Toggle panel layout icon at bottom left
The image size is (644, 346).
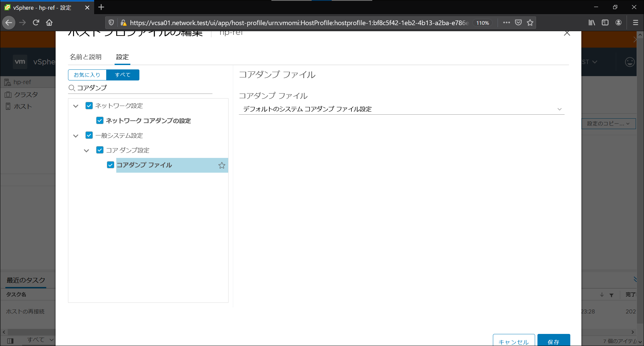tap(10, 341)
